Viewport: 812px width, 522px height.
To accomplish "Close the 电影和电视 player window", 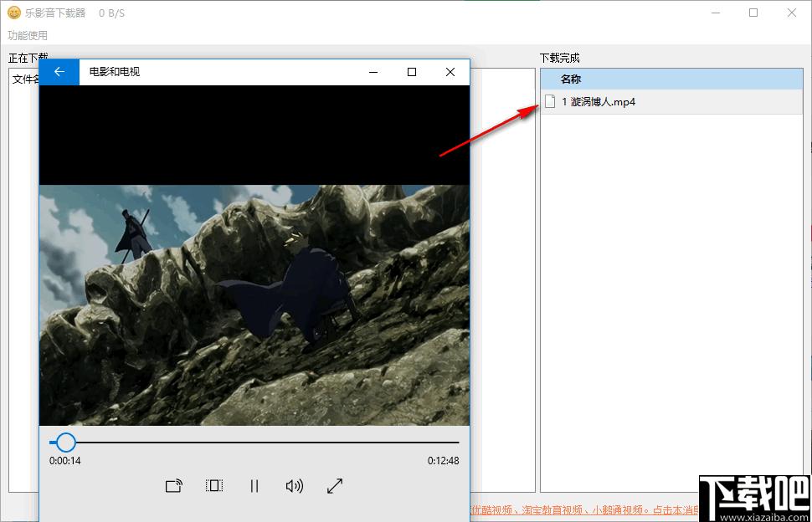I will (x=450, y=72).
